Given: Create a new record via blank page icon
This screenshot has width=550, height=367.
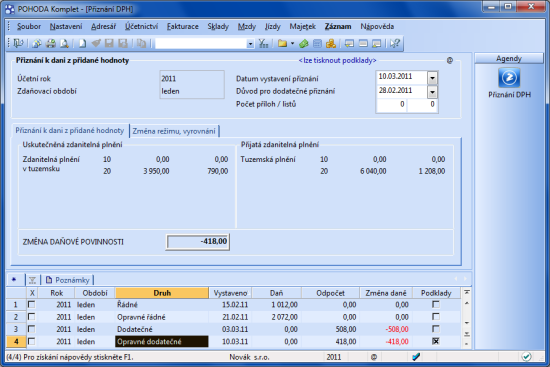Looking at the screenshot, I should (x=82, y=44).
